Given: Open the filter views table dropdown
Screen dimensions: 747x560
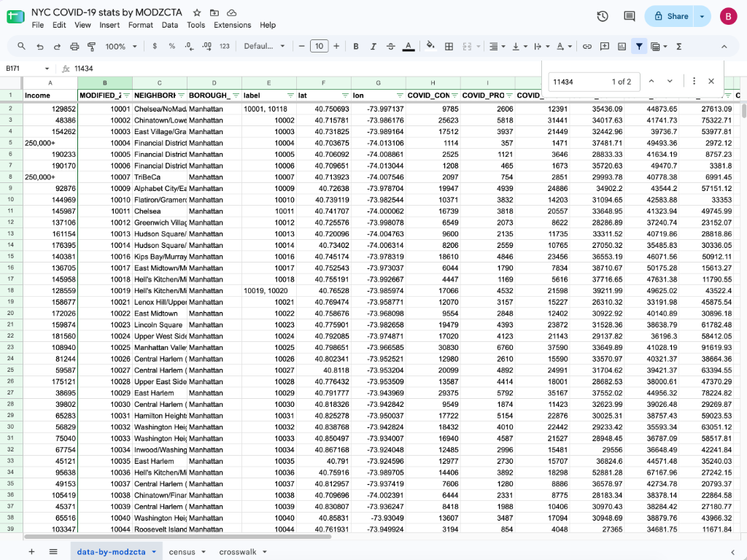Looking at the screenshot, I should (659, 46).
